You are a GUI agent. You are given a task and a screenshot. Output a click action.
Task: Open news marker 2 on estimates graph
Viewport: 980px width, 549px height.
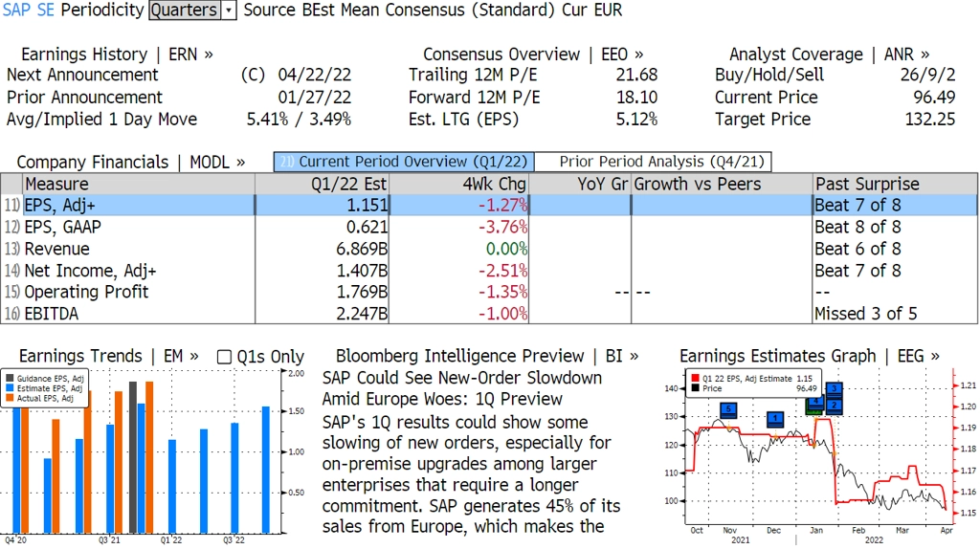834,406
